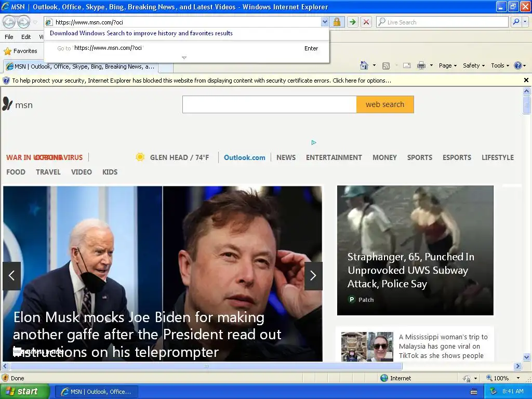Viewport: 532px width, 399px height.
Task: Select the MSN browser tab
Action: coord(81,66)
